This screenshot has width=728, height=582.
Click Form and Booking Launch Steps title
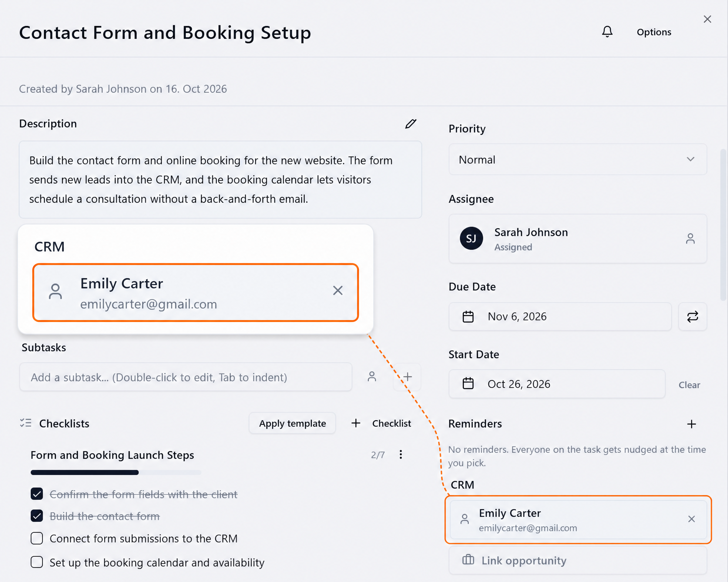pyautogui.click(x=112, y=455)
